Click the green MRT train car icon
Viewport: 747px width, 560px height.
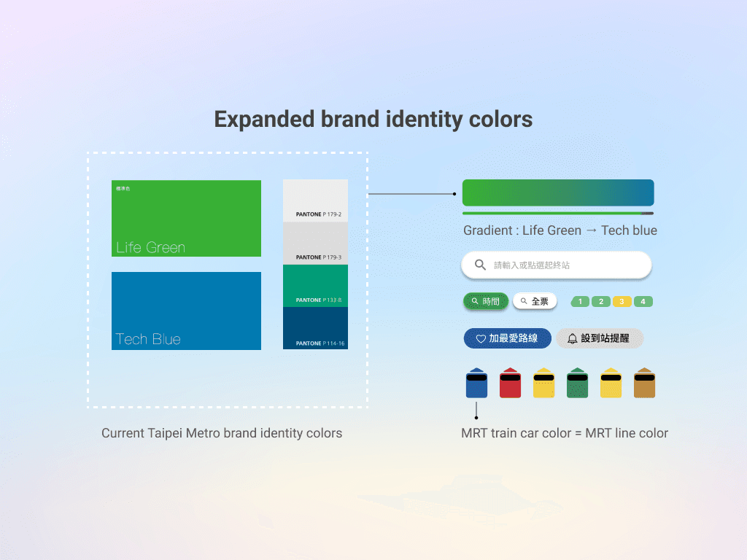click(578, 383)
